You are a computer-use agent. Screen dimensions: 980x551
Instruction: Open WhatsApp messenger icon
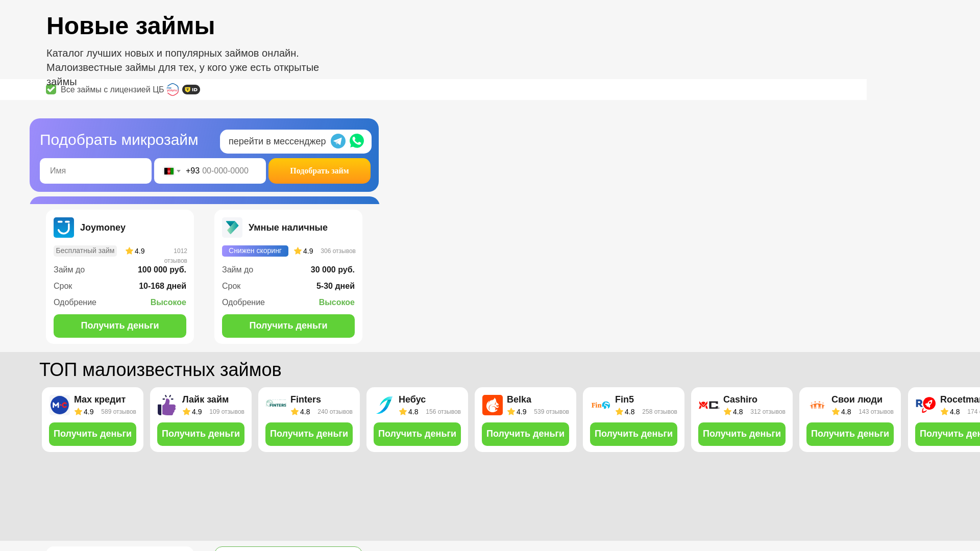(x=357, y=141)
